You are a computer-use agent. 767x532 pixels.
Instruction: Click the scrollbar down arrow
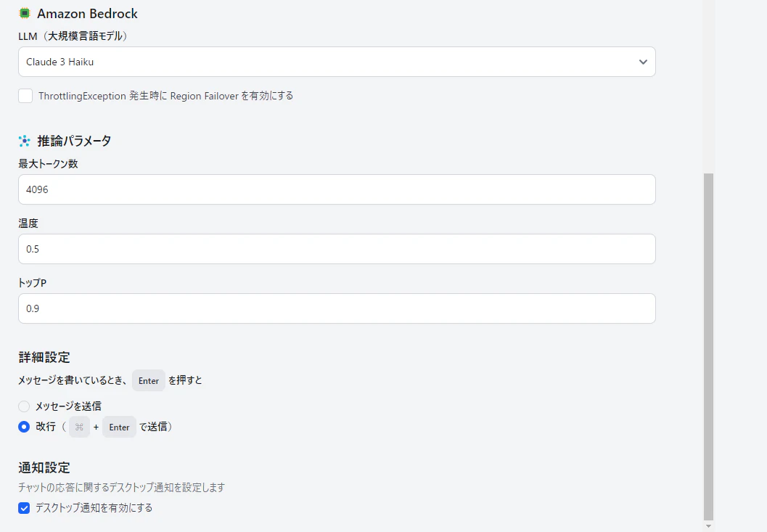[708, 526]
